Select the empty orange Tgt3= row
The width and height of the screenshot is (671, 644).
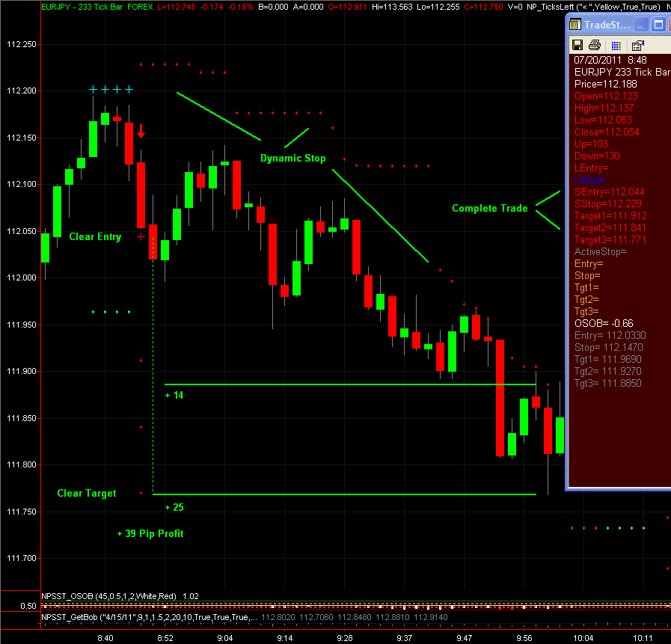point(586,311)
